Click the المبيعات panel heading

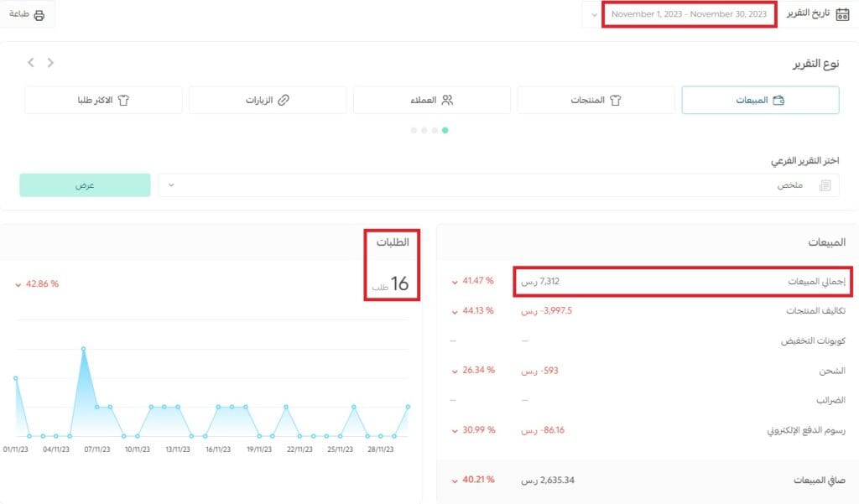click(x=826, y=242)
